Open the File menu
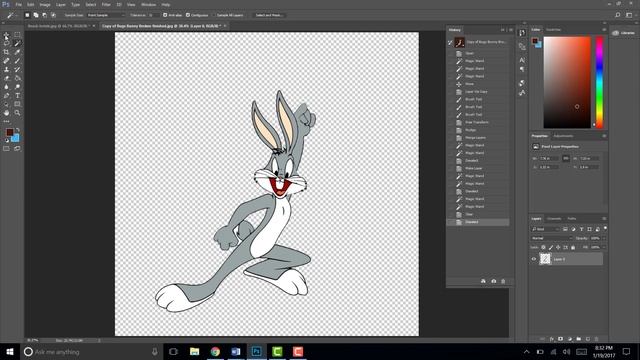 click(18, 4)
